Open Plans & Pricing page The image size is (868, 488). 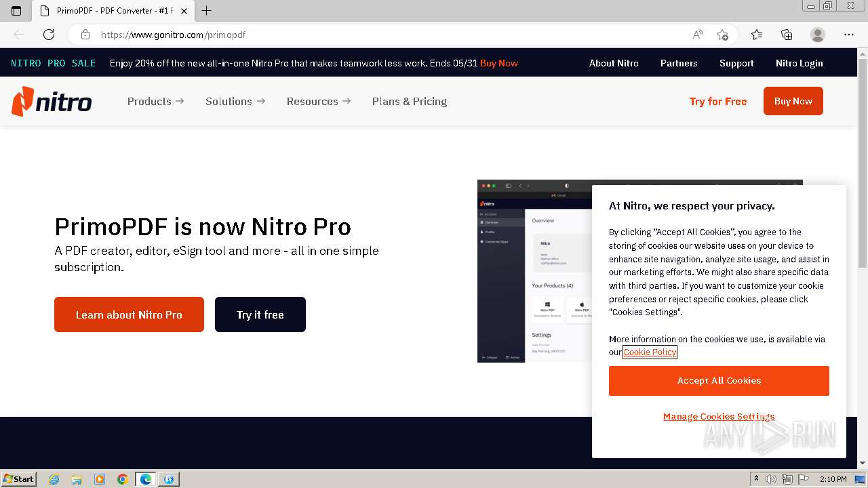point(410,101)
